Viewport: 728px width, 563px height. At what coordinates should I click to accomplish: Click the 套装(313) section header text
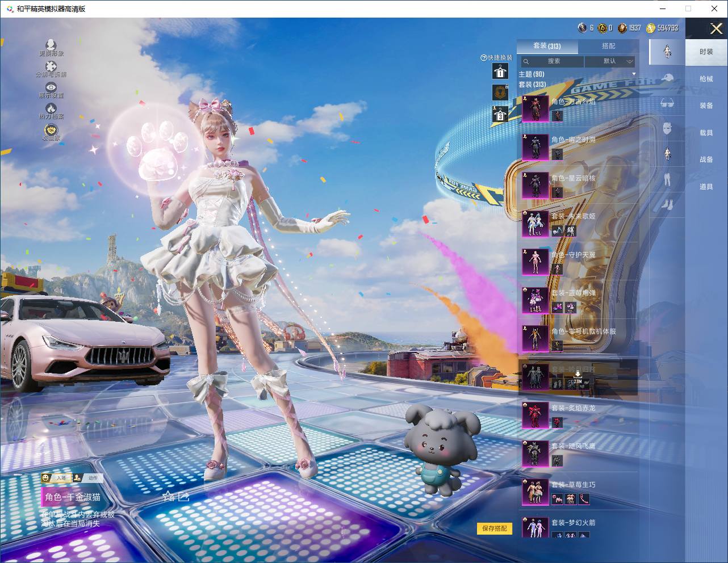[532, 85]
